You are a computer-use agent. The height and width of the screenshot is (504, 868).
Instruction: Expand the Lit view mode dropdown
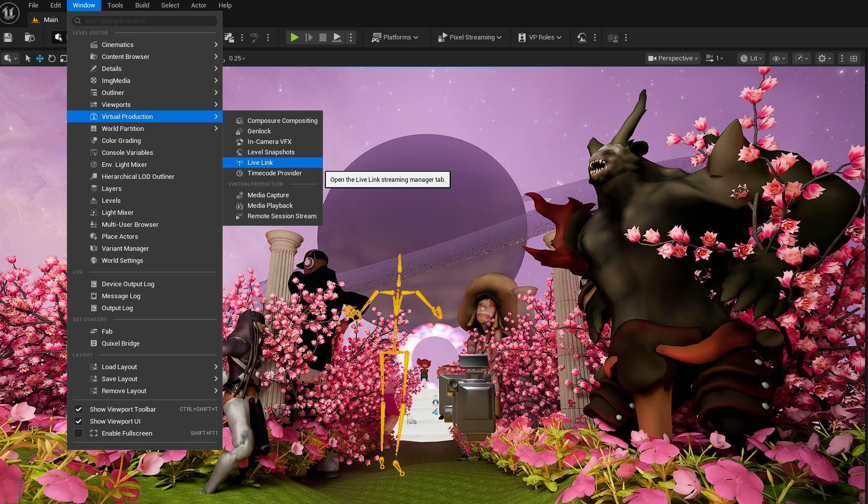pyautogui.click(x=751, y=58)
